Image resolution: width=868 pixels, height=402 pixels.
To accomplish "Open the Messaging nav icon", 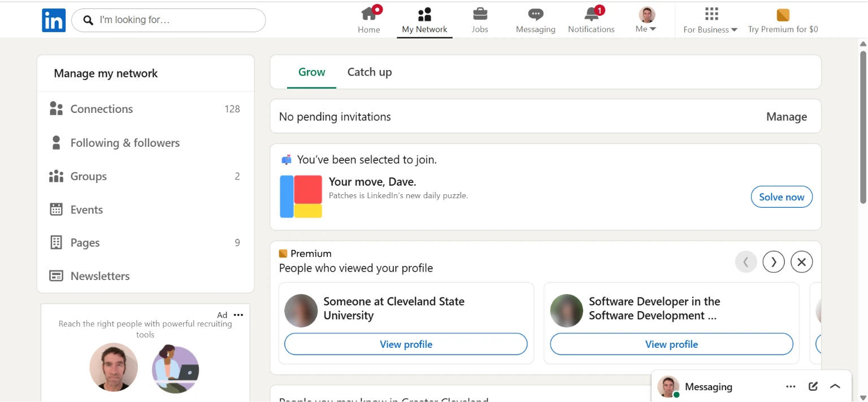I will [536, 14].
